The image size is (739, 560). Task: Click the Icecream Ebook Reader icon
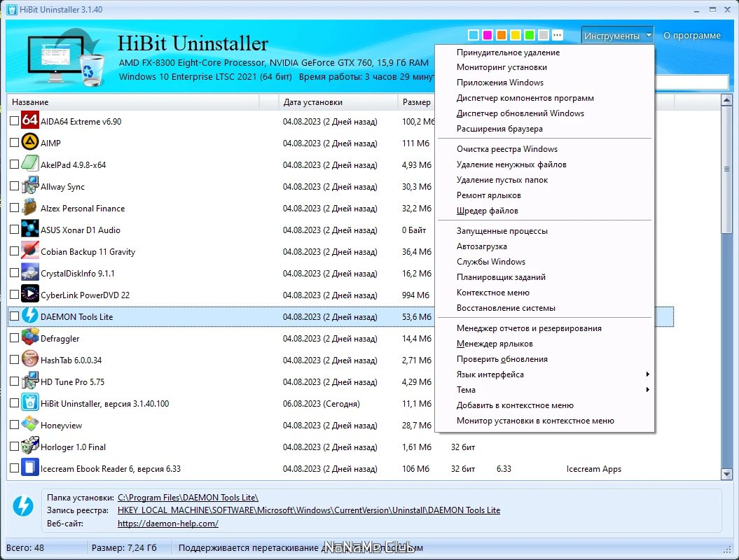point(29,467)
